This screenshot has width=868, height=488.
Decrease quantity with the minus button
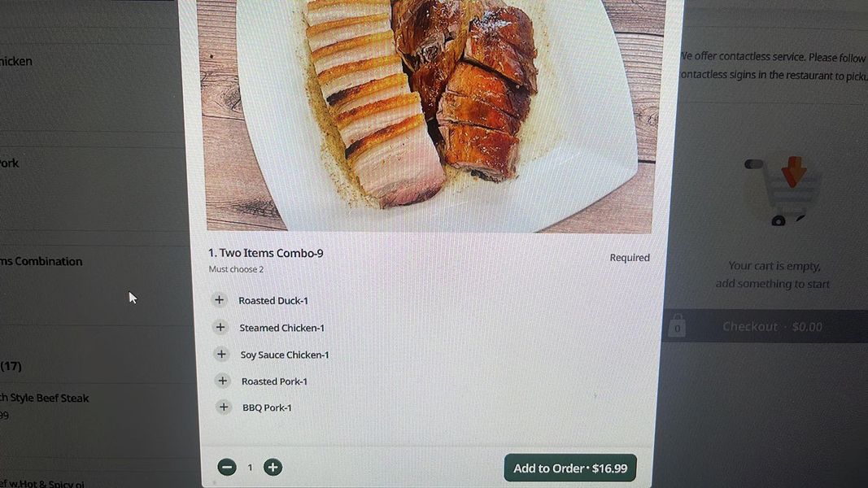tap(226, 468)
